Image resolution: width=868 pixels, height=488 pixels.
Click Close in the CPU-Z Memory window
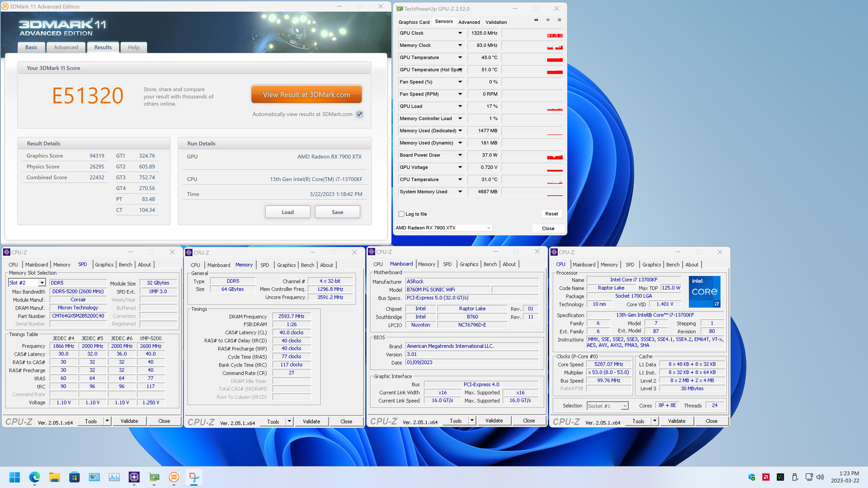346,422
